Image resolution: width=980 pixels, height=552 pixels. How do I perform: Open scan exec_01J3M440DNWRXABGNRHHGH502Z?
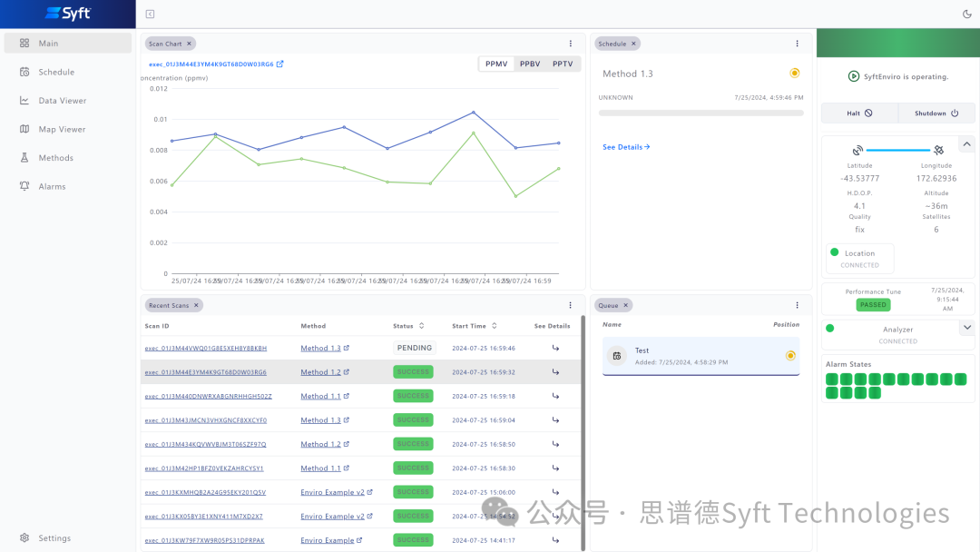point(208,397)
